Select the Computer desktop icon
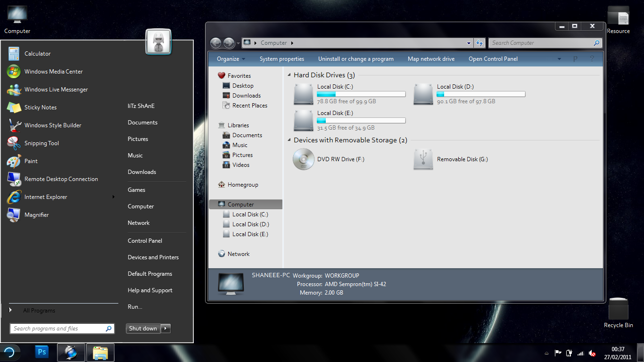 (17, 20)
